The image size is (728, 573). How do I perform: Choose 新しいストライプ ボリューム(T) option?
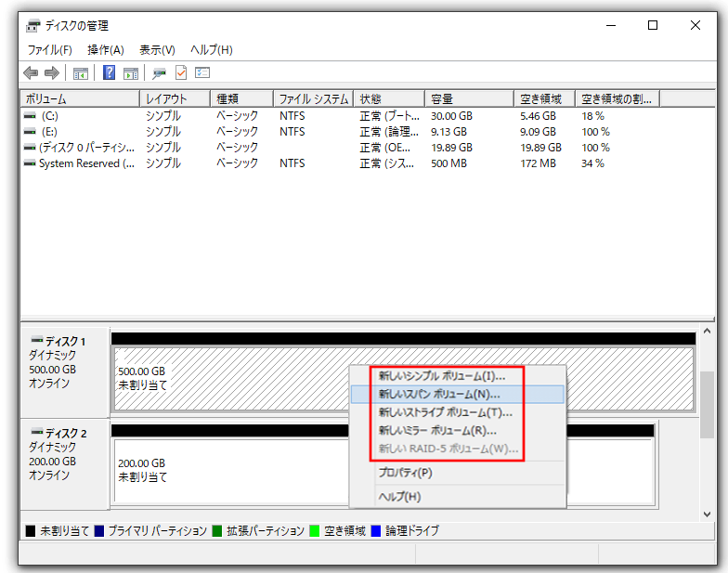tap(446, 412)
